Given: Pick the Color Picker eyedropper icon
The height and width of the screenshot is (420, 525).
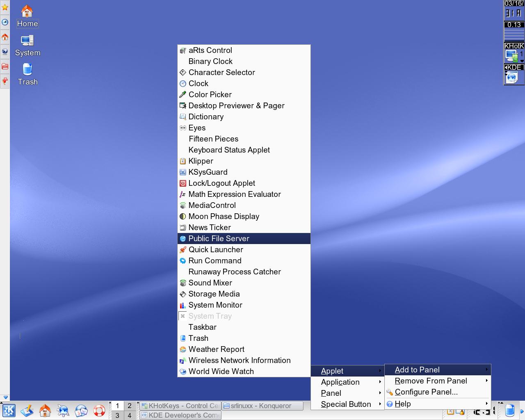Looking at the screenshot, I should pos(183,95).
